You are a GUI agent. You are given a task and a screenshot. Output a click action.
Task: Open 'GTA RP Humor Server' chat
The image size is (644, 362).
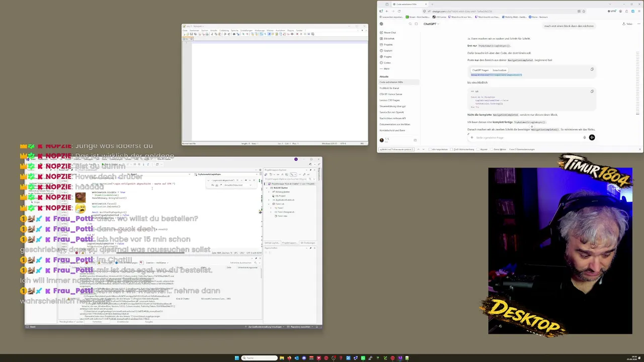click(391, 94)
